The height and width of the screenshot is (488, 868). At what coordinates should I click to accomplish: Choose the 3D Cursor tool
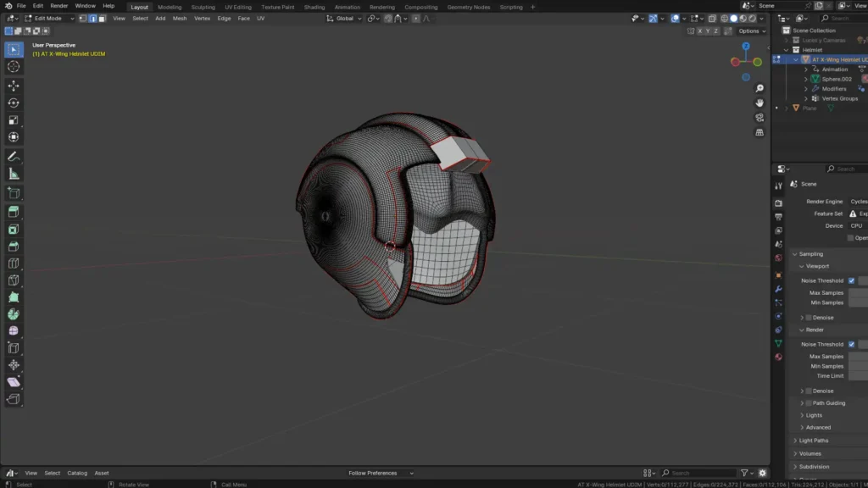[14, 66]
